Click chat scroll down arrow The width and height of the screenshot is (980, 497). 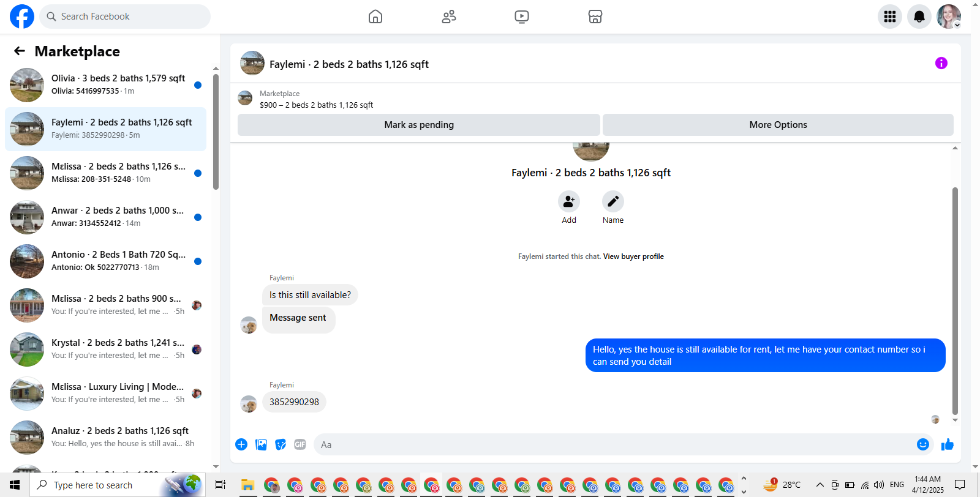pyautogui.click(x=955, y=420)
